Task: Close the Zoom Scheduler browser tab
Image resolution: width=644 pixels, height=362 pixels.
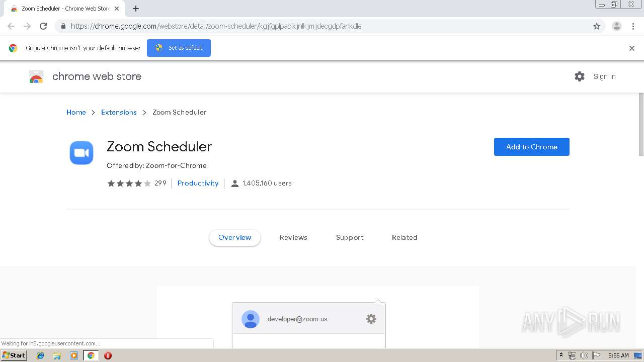Action: pos(117,9)
